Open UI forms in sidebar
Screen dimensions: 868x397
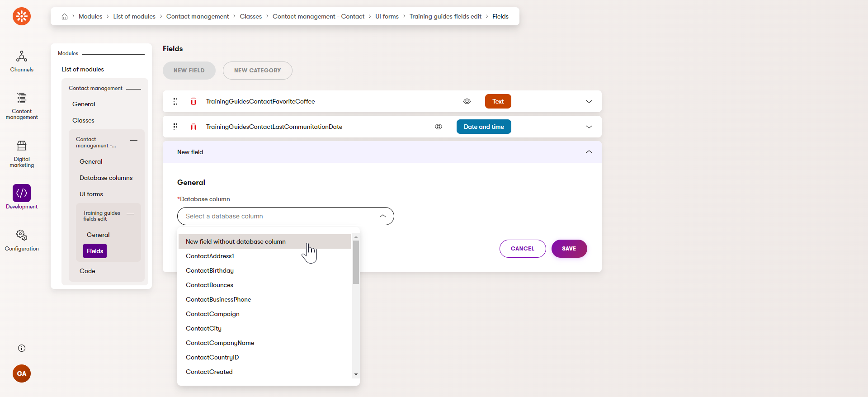[91, 194]
